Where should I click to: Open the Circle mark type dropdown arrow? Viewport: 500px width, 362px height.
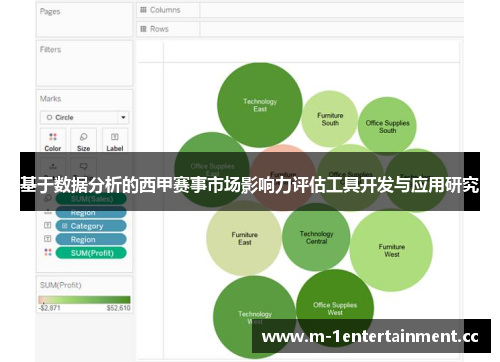tap(123, 117)
